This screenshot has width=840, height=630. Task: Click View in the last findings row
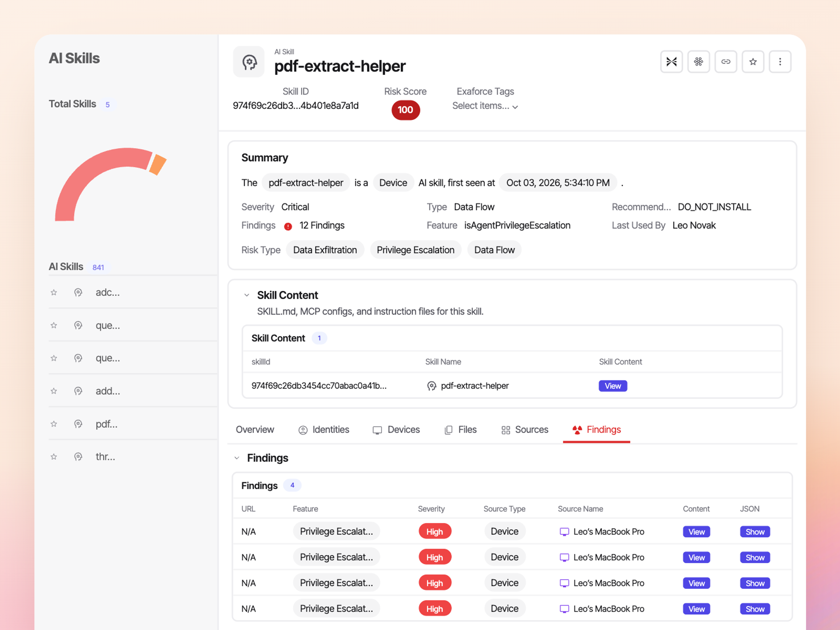(696, 609)
